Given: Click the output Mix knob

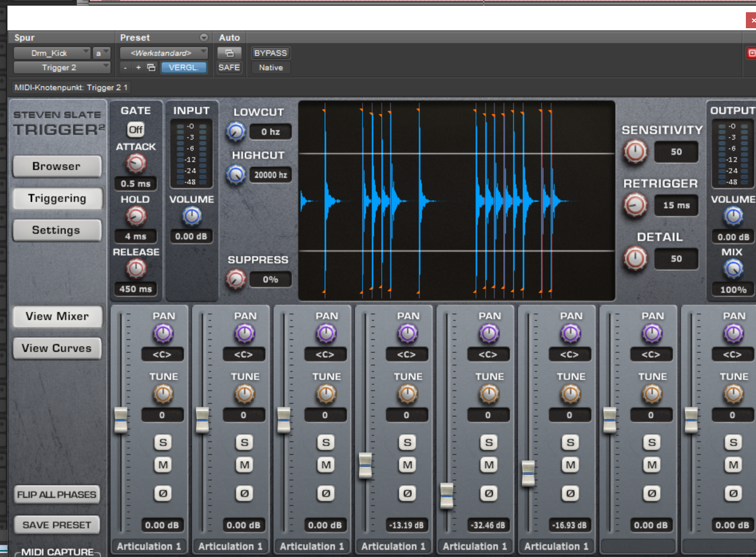Looking at the screenshot, I should coord(733,269).
